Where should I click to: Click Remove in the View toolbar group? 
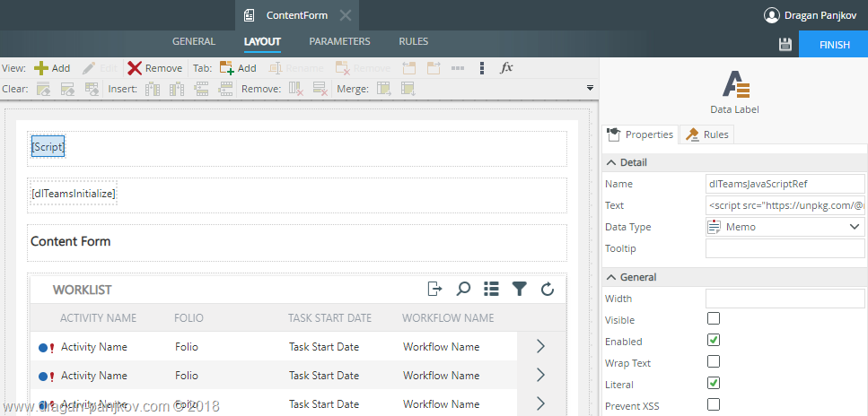[x=154, y=68]
